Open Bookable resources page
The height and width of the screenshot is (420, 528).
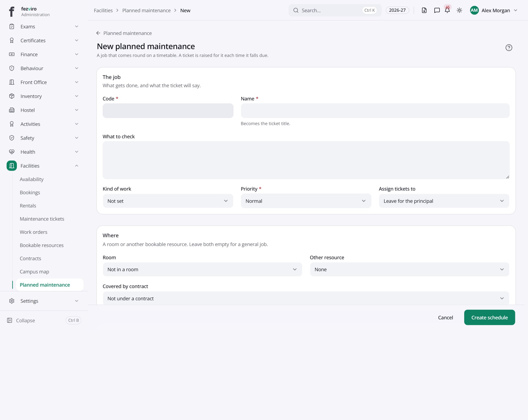[x=42, y=246]
